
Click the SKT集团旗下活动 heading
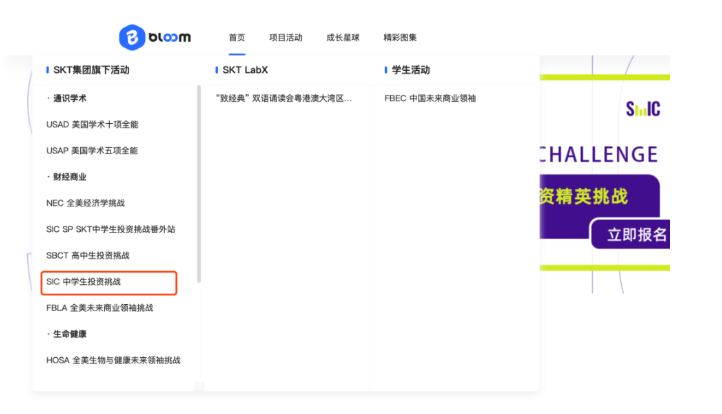point(91,70)
